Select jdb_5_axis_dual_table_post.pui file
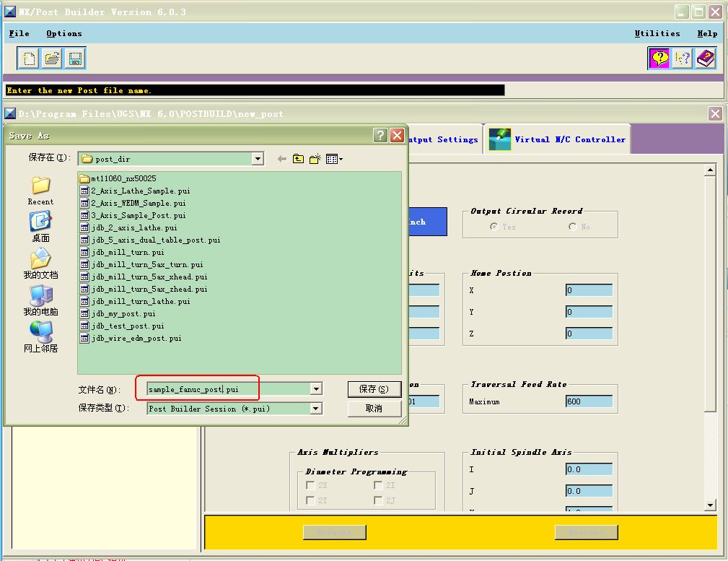Image resolution: width=728 pixels, height=561 pixels. coord(150,240)
